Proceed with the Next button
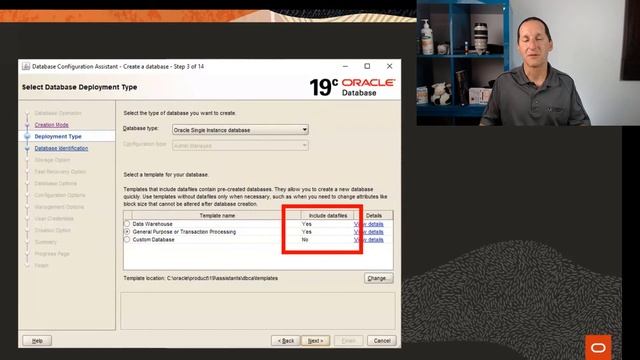Image resolution: width=640 pixels, height=360 pixels. pyautogui.click(x=316, y=340)
